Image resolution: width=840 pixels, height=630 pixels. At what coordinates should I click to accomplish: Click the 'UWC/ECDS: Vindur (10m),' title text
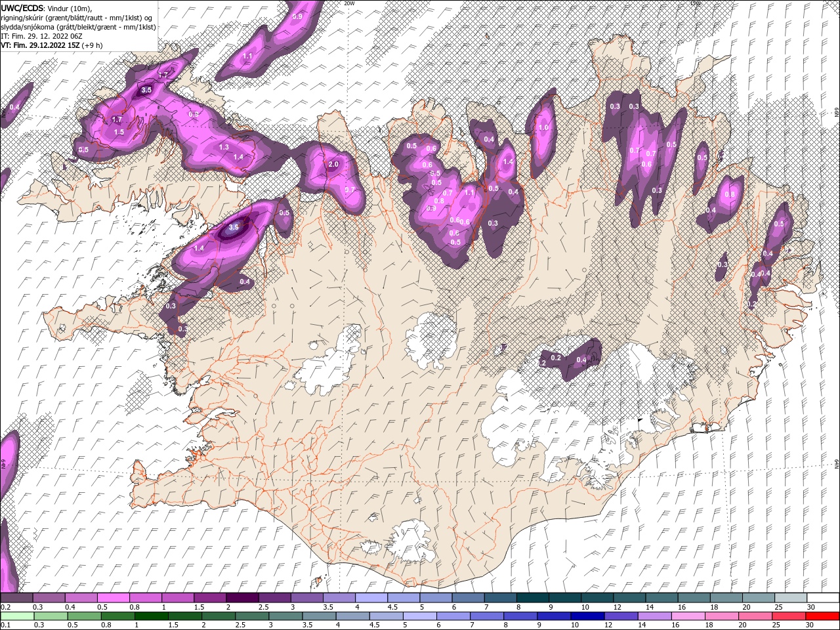tap(47, 8)
